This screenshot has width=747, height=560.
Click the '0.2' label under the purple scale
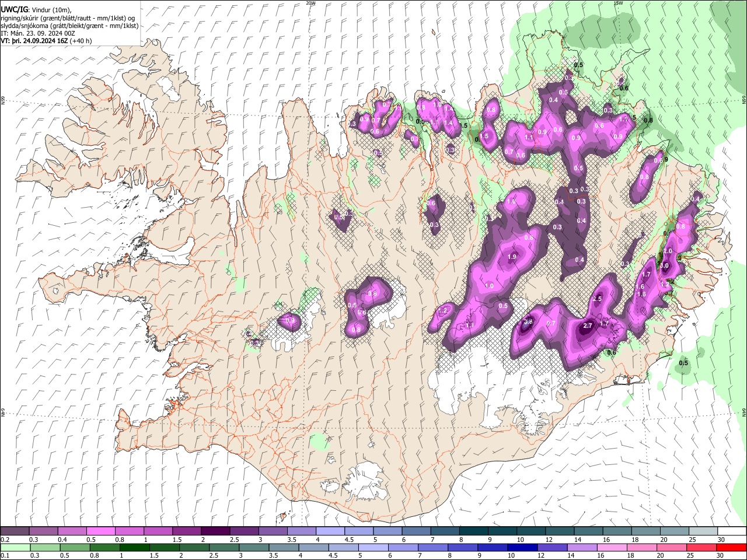tap(5, 540)
